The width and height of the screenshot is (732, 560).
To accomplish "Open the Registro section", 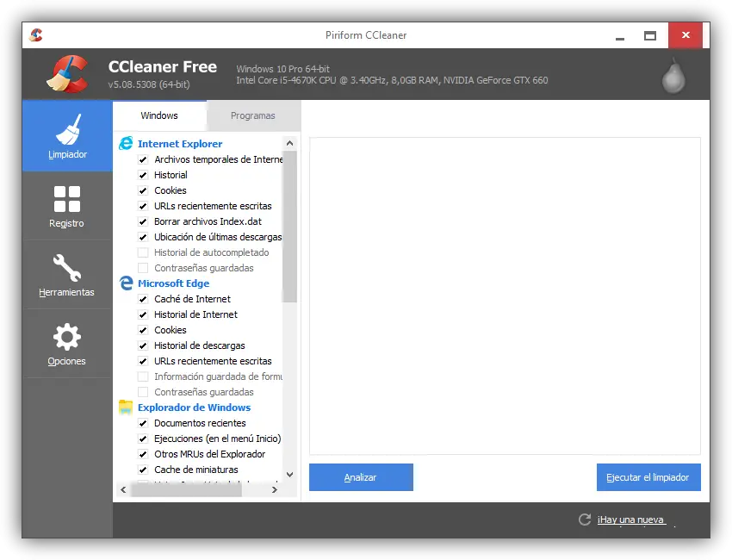I will coord(67,206).
